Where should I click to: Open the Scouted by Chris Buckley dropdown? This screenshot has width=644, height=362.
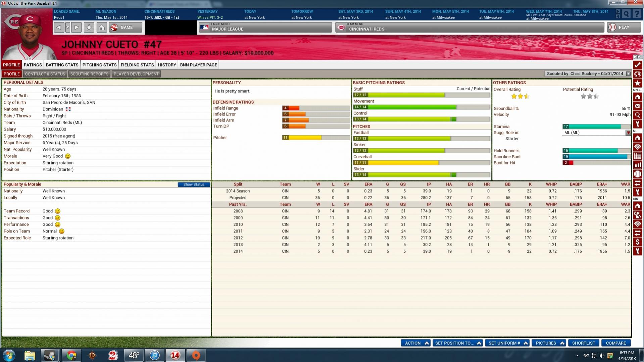(588, 74)
